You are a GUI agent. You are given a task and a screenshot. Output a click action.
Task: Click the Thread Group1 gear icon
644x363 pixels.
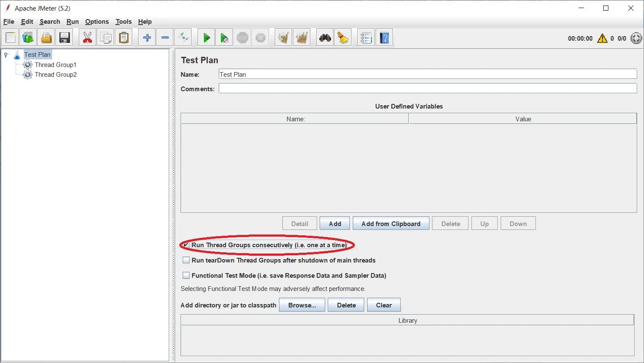tap(28, 65)
